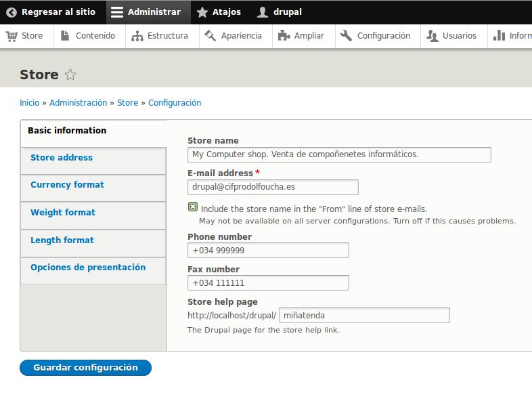Click Regresar al sitio text in the toolbar
The width and height of the screenshot is (532, 401).
pos(58,12)
